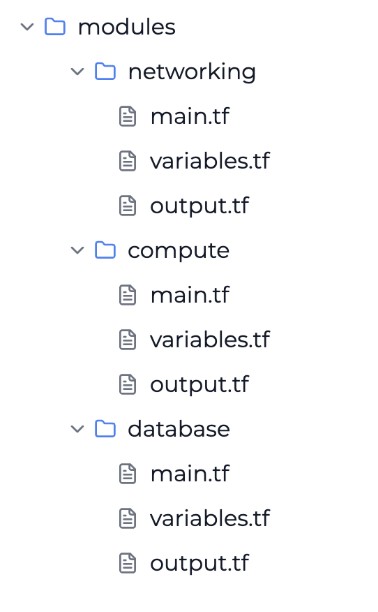Open variables.tf under networking
This screenshot has height=612, width=378.
(210, 161)
